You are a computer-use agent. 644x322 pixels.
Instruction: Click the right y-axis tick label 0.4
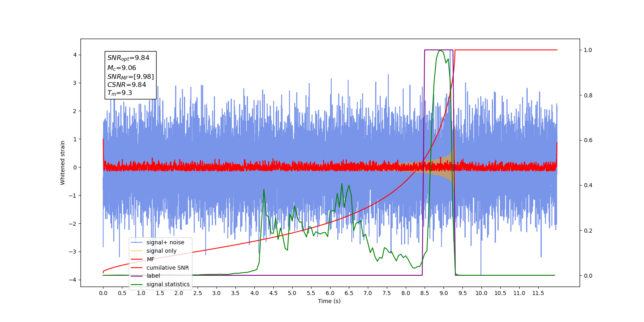coord(588,186)
